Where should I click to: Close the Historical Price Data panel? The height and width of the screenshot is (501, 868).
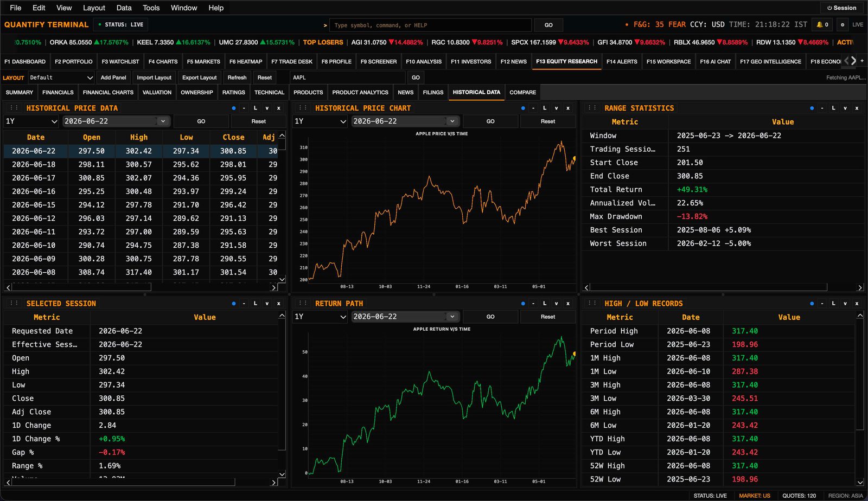click(279, 108)
